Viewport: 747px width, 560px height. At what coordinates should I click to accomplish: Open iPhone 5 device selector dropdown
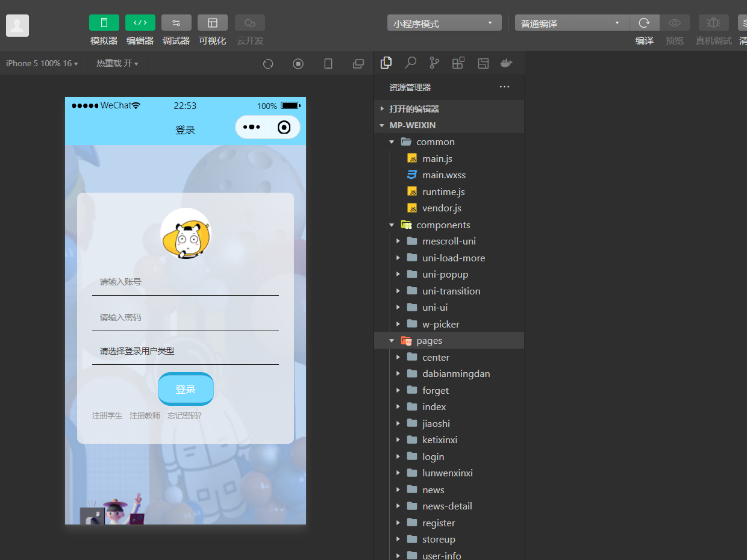pos(42,63)
